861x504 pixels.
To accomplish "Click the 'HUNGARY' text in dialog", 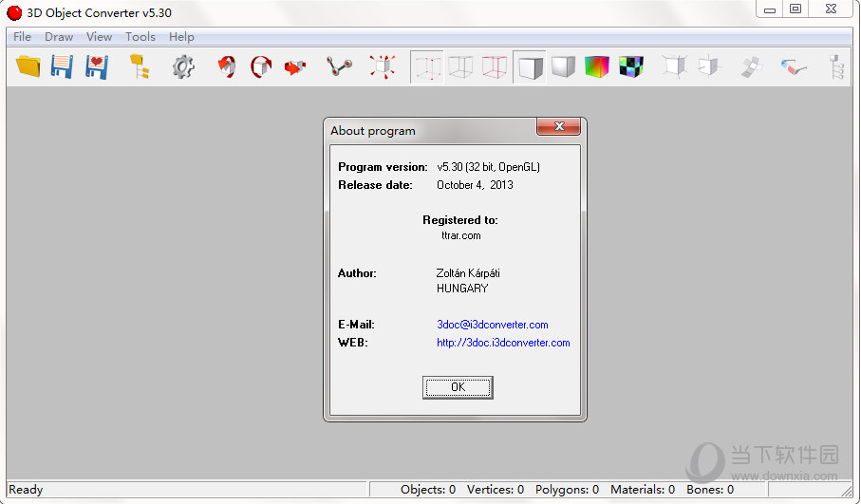I will click(462, 289).
